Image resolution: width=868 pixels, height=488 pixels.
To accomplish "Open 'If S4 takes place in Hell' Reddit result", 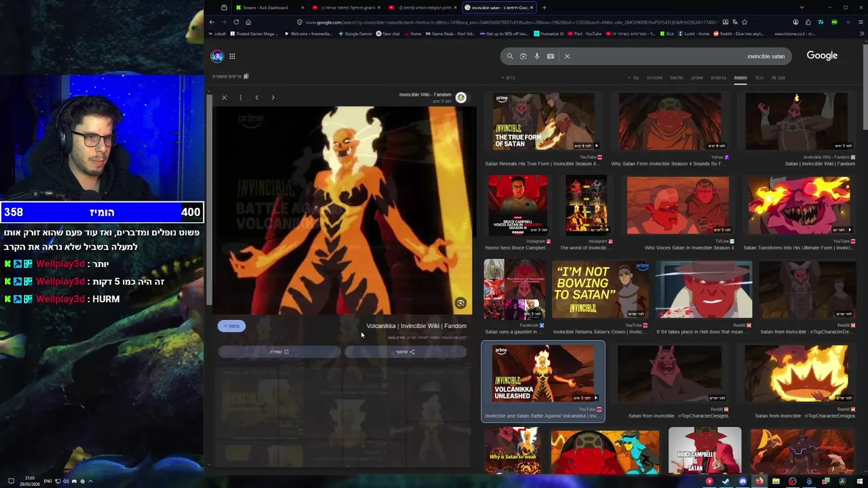I will 704,331.
